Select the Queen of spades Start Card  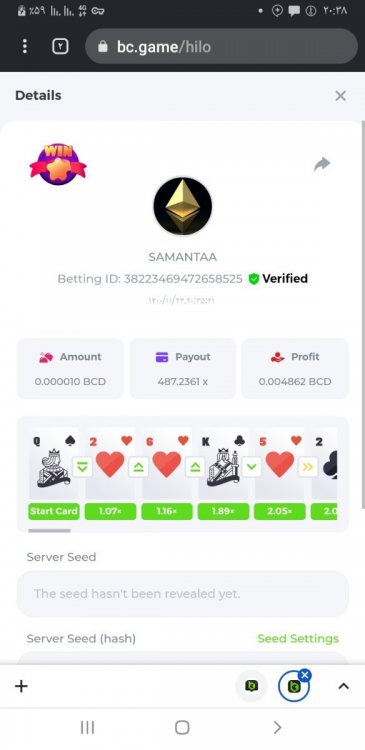(x=54, y=463)
